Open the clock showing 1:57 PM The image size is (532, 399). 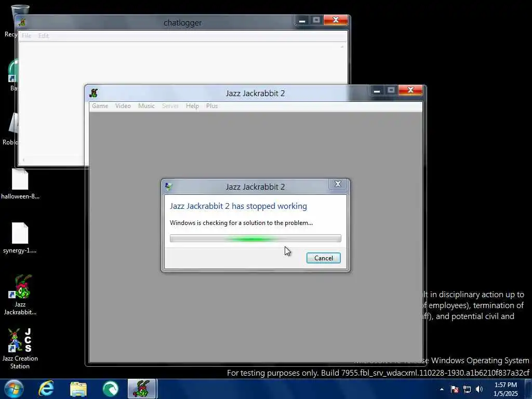[506, 389]
